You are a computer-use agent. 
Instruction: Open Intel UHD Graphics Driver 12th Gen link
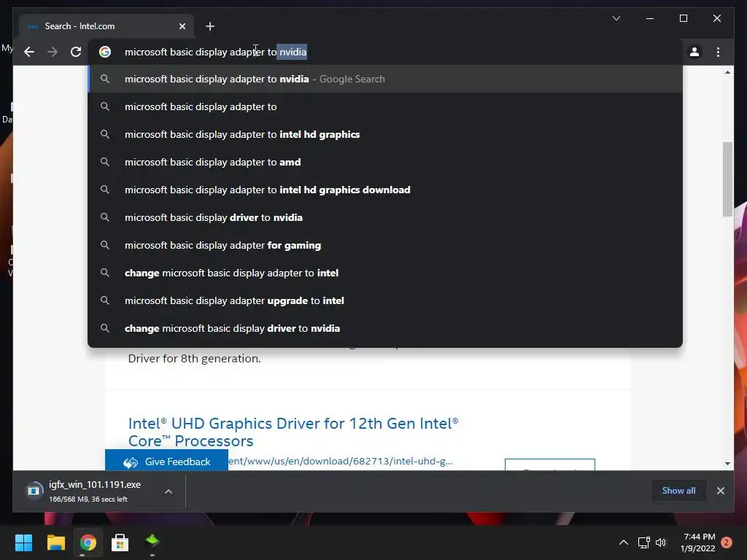pos(293,432)
